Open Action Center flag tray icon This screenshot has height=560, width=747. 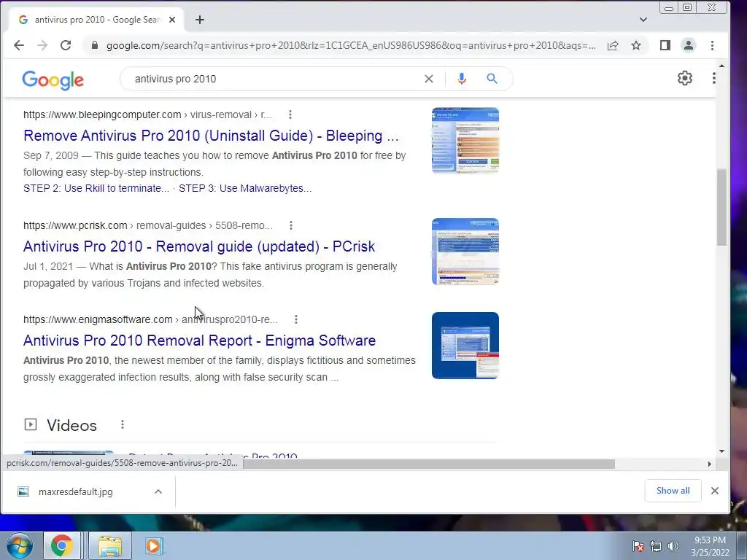click(x=638, y=546)
